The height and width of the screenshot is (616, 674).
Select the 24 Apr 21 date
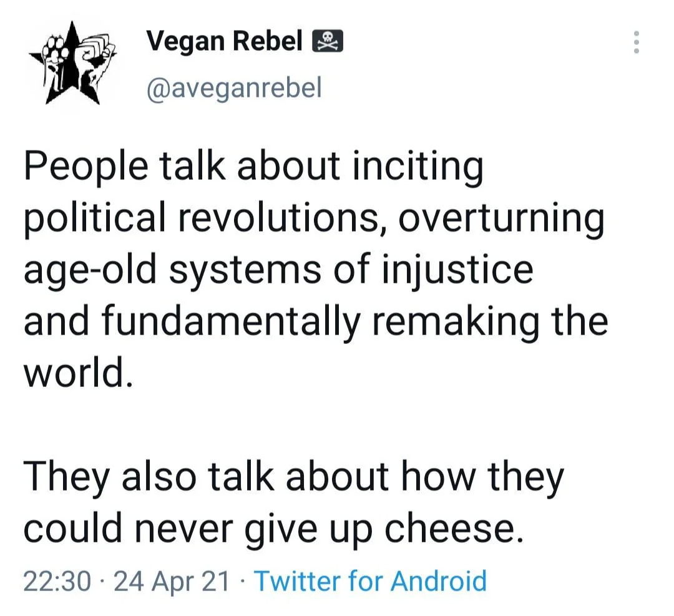pos(172,580)
